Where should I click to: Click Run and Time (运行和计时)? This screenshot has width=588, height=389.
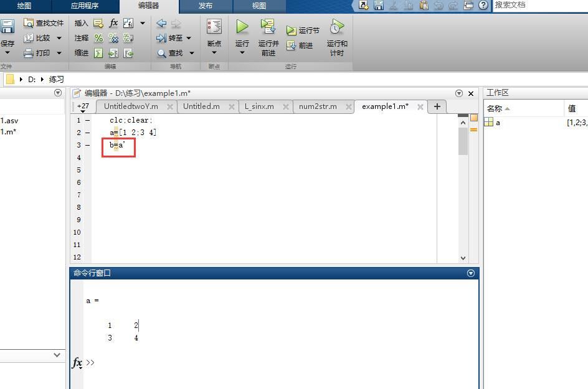click(337, 37)
